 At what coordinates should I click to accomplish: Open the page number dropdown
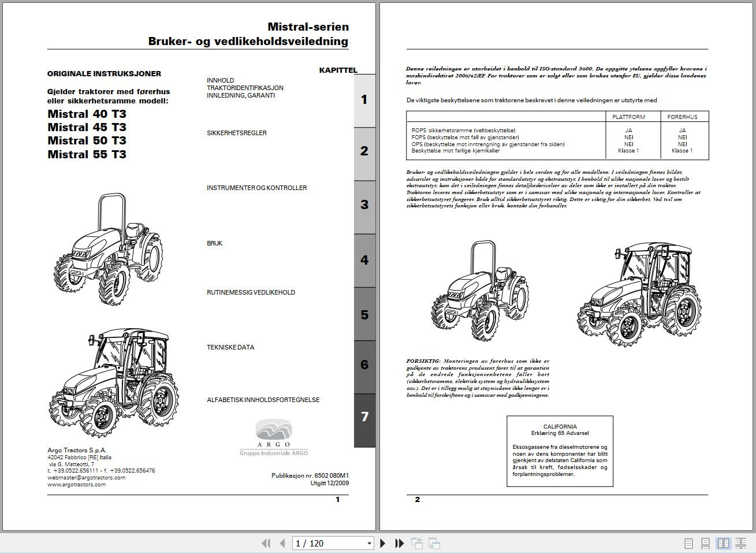point(369,543)
